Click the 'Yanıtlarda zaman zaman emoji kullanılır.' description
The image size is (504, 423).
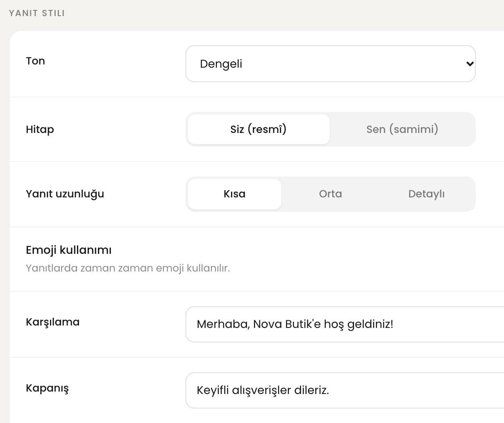[x=128, y=268]
